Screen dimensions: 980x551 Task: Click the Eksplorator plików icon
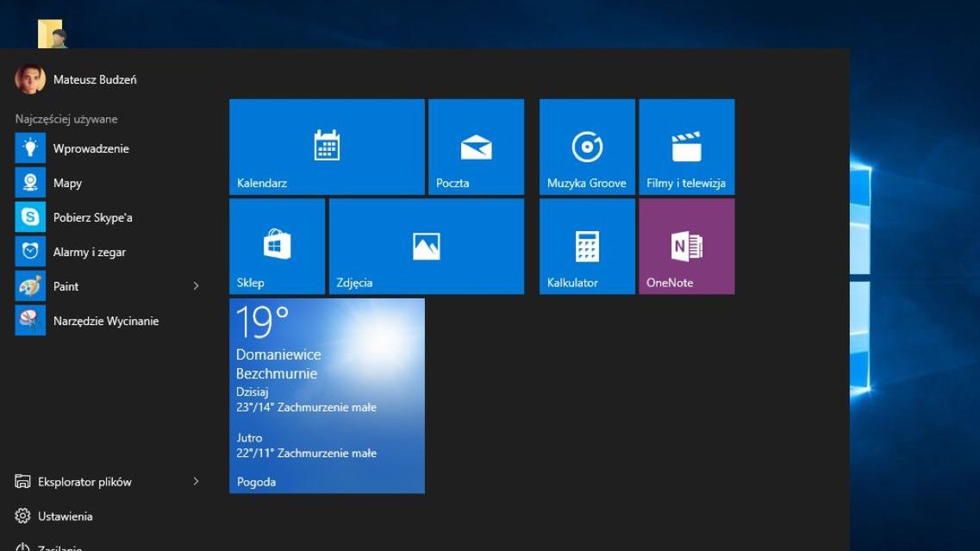(x=22, y=481)
